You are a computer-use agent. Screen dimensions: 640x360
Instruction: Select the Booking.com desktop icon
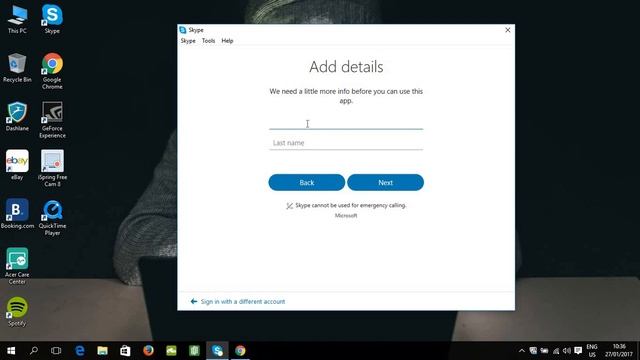[17, 214]
